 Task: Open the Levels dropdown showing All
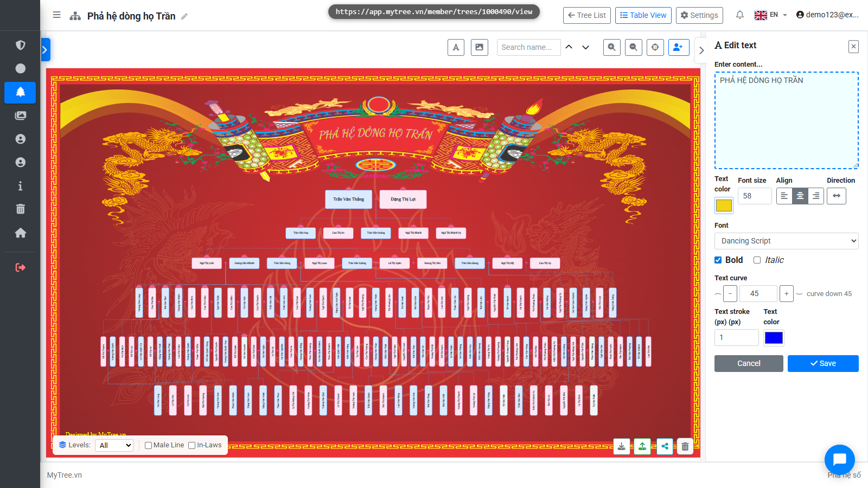114,445
